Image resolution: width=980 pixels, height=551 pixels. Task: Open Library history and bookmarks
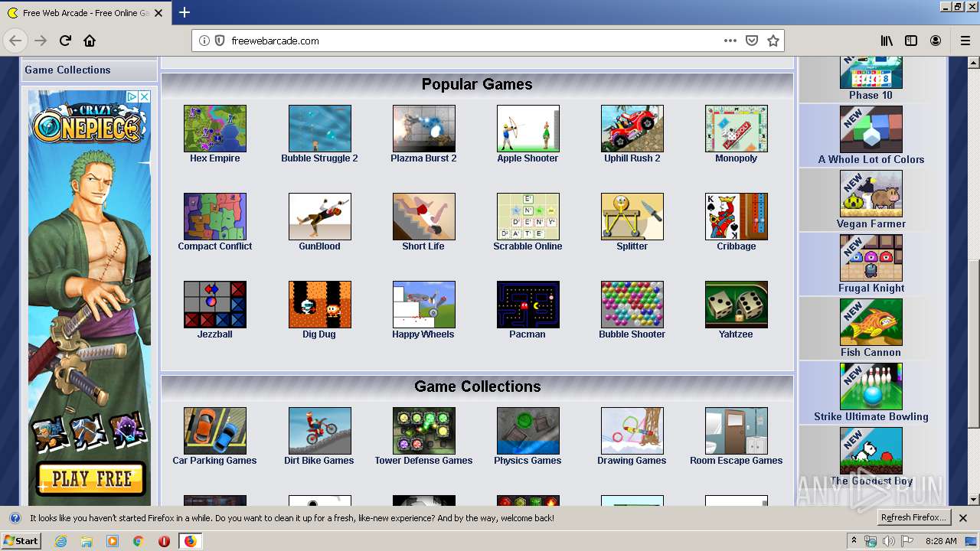coord(887,41)
